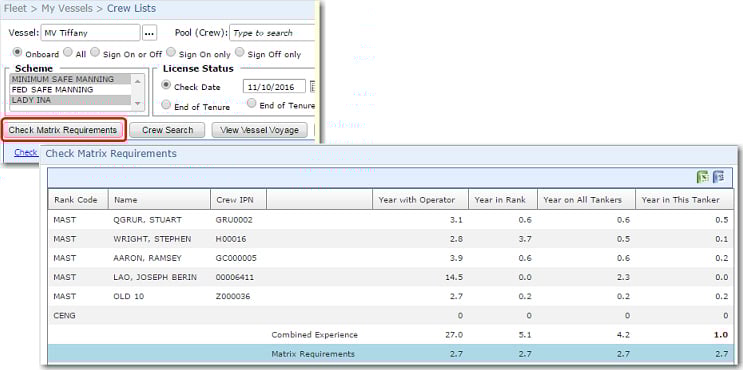This screenshot has width=743, height=370.
Task: Select the All radio button
Action: point(68,52)
